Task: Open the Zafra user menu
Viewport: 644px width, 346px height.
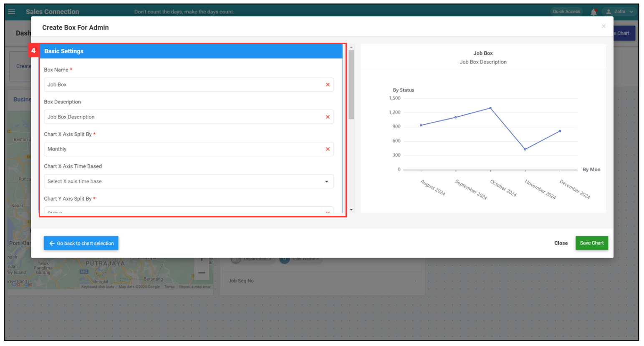Action: point(619,12)
